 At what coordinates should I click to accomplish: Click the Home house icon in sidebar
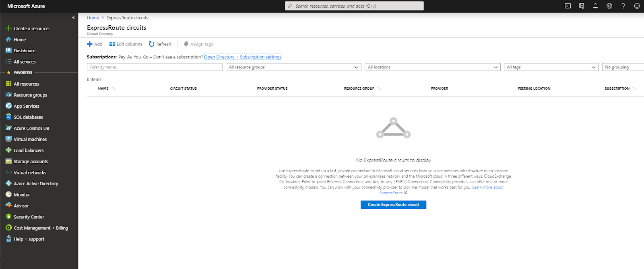tap(8, 39)
